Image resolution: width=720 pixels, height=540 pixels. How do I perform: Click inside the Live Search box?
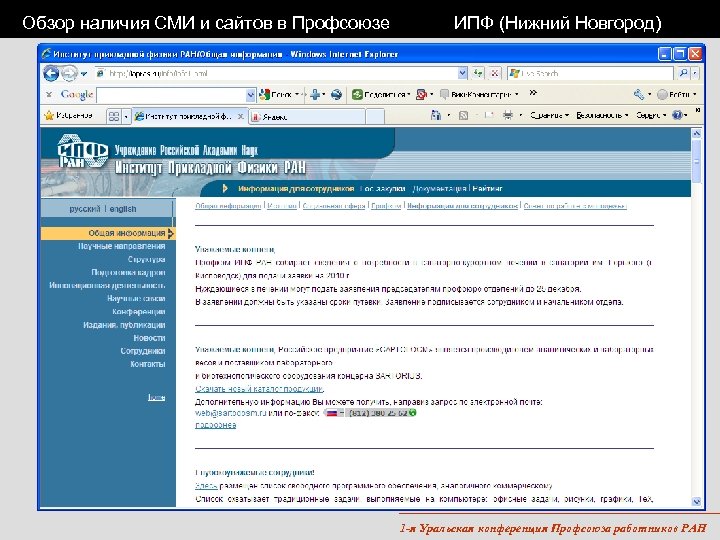(591, 73)
